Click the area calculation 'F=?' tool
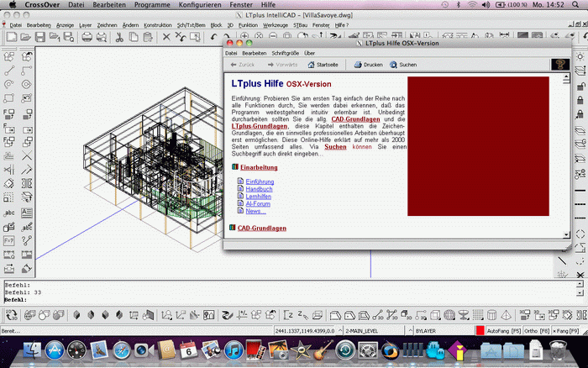The image size is (588, 368). 9,240
